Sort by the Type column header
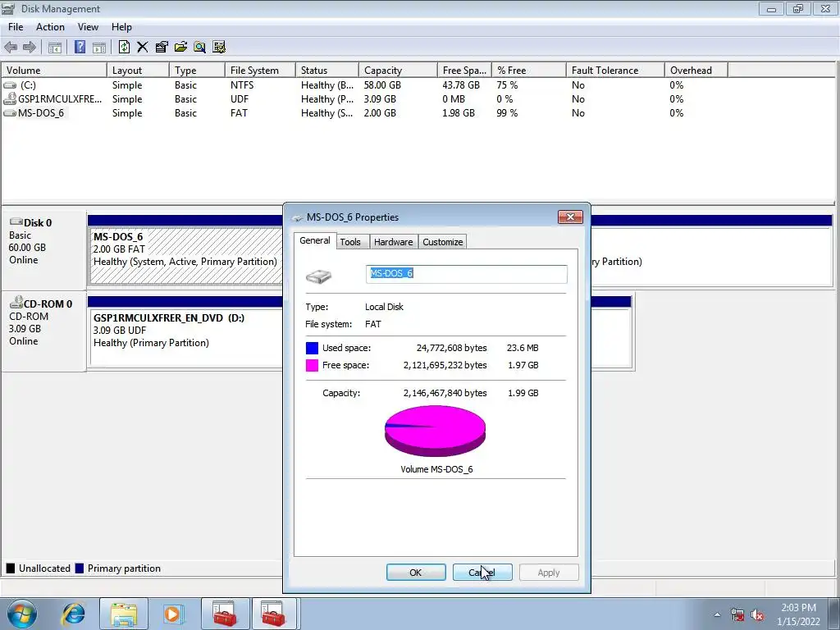The height and width of the screenshot is (630, 840). (x=197, y=71)
